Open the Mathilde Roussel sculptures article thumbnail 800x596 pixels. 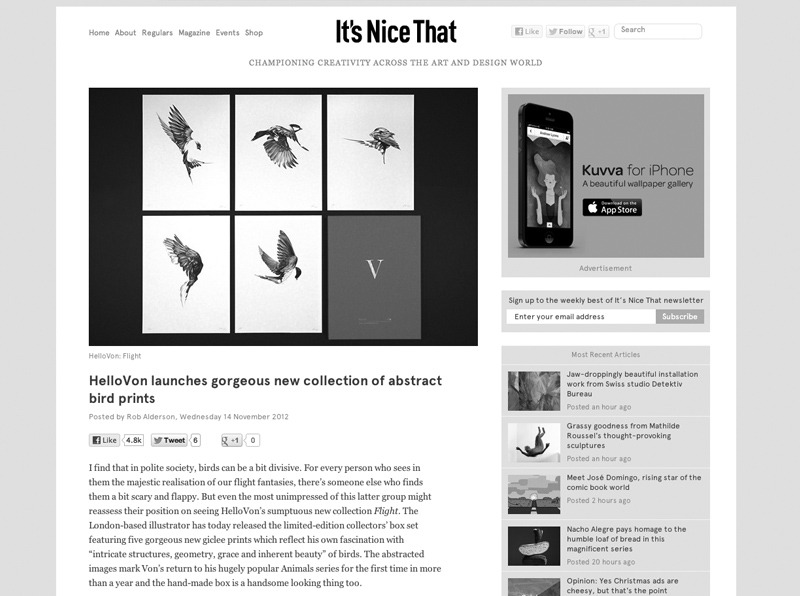click(534, 442)
